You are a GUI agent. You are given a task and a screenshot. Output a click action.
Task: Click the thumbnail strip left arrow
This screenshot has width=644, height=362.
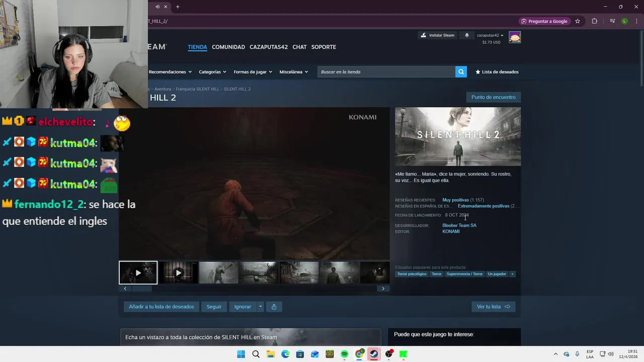point(125,289)
